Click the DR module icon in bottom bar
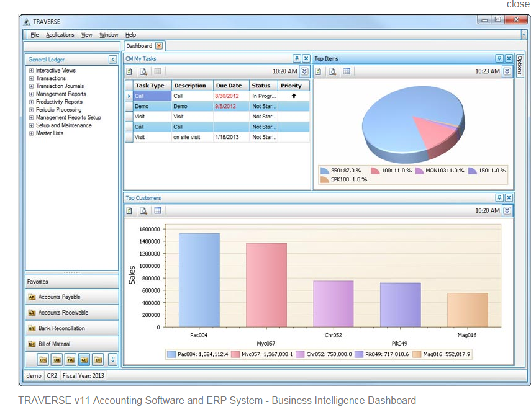Viewport: 531px width, 420px height. (x=57, y=360)
